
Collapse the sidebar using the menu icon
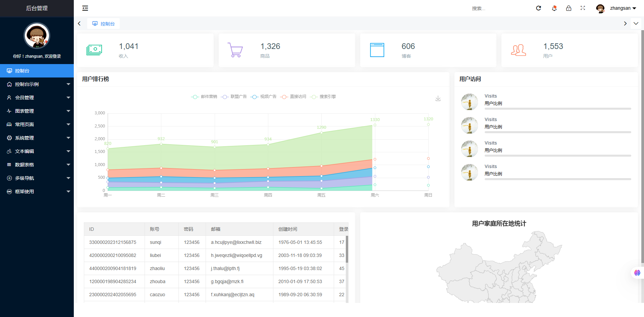[x=85, y=8]
